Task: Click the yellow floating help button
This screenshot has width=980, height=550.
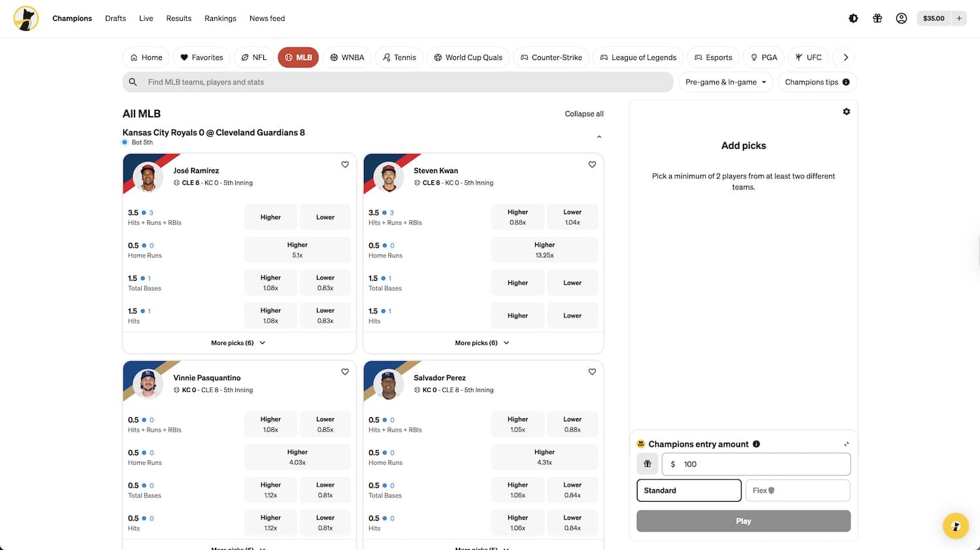Action: coord(955,526)
